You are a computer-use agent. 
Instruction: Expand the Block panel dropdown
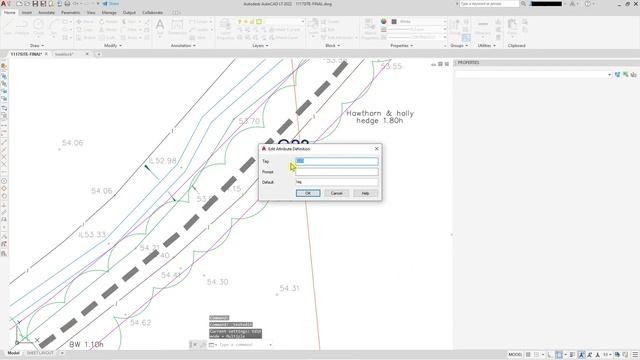pyautogui.click(x=332, y=46)
